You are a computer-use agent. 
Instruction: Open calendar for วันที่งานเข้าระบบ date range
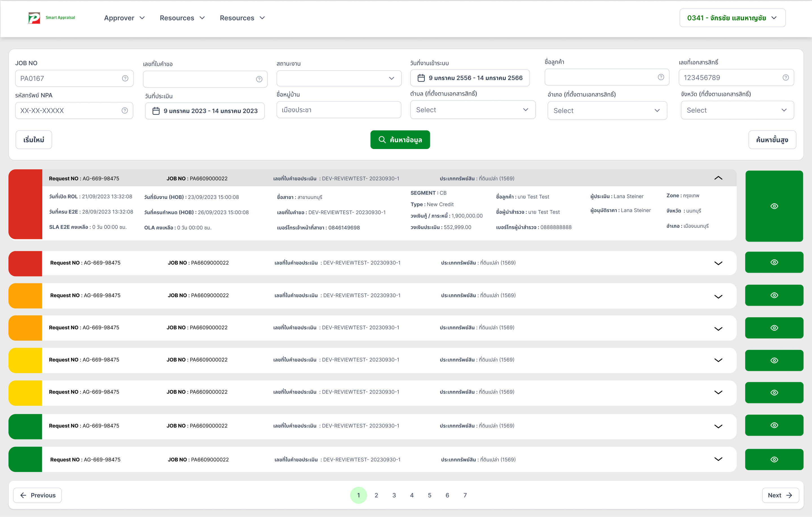click(421, 78)
